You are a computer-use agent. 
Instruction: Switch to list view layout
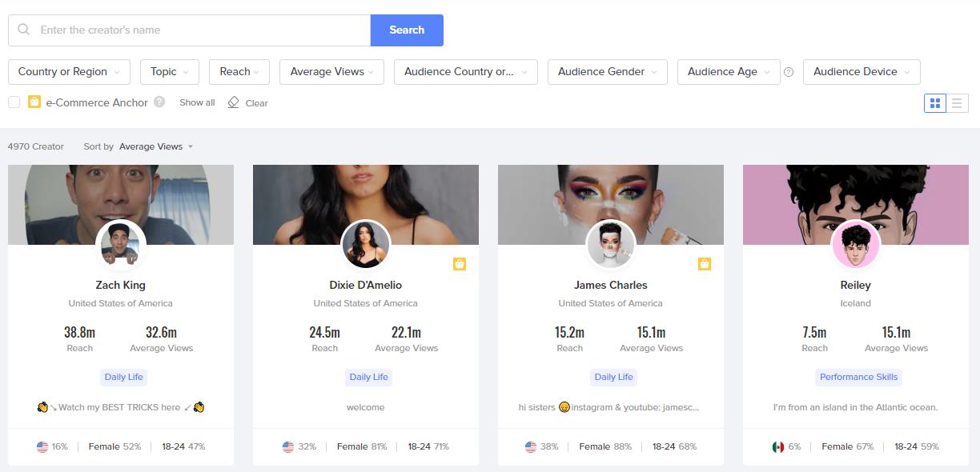tap(957, 103)
